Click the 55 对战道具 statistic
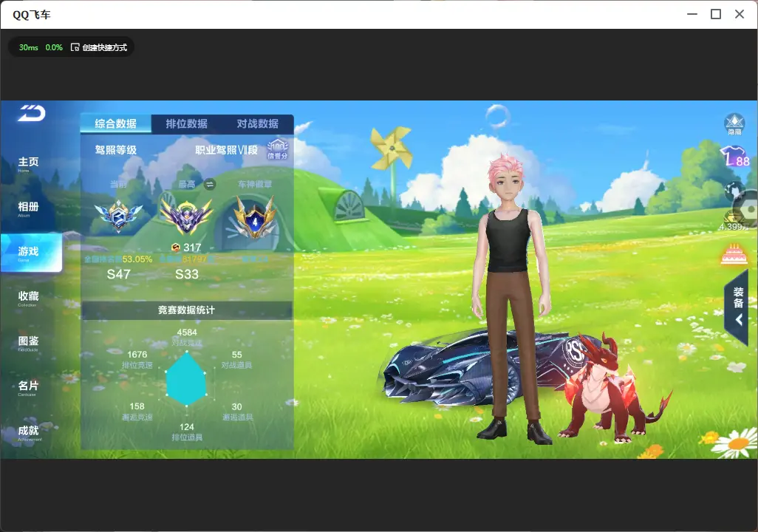The height and width of the screenshot is (532, 758). (x=237, y=359)
